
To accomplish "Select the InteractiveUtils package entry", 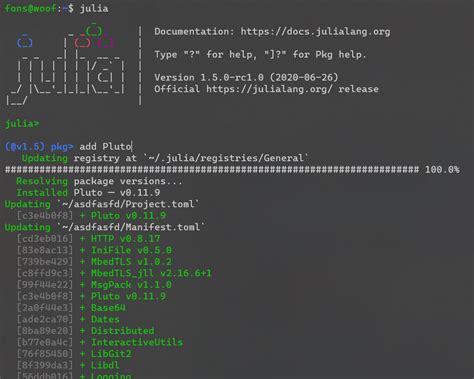I will coord(100,342).
